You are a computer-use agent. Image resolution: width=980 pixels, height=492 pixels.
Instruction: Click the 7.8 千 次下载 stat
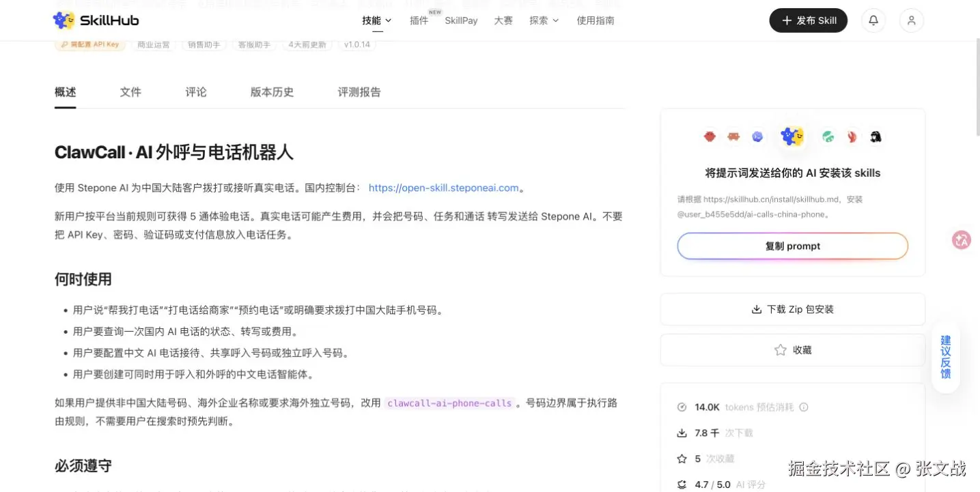coord(714,433)
